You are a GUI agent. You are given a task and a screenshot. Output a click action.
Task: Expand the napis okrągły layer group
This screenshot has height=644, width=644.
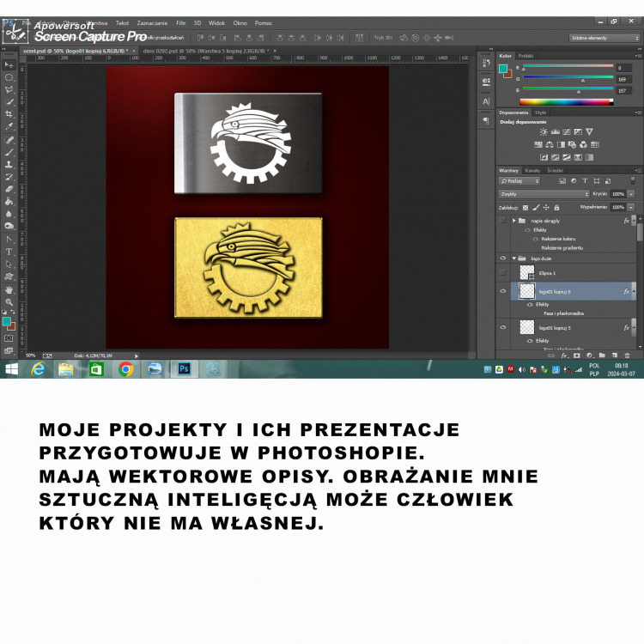513,221
